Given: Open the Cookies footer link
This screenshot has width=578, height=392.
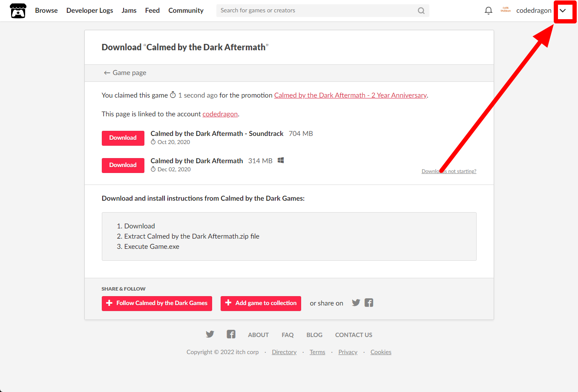Looking at the screenshot, I should point(381,352).
